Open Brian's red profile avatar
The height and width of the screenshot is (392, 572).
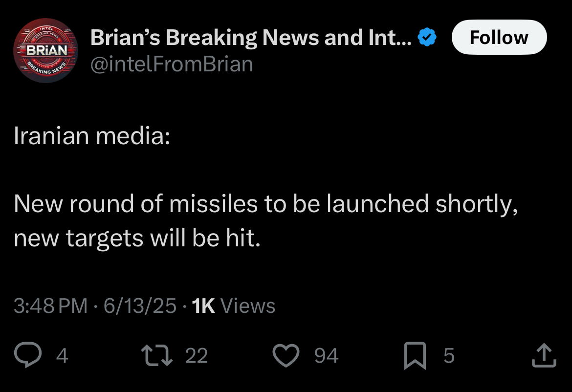point(45,50)
